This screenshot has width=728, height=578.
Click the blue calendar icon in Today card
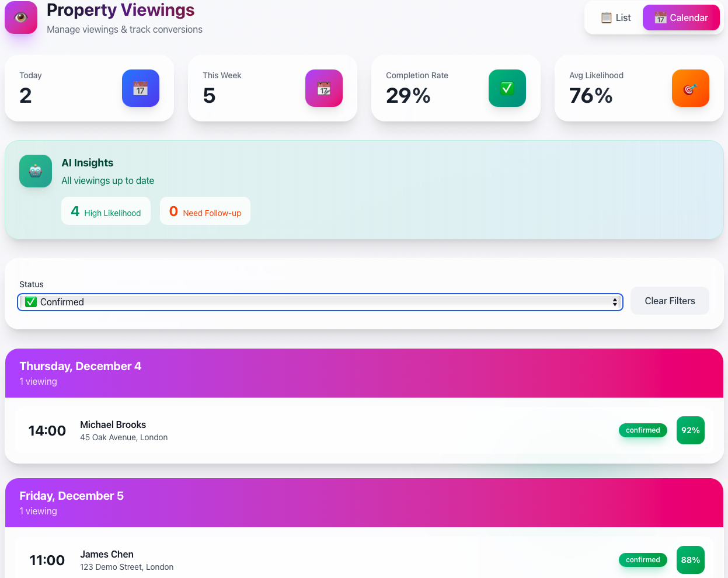(141, 88)
